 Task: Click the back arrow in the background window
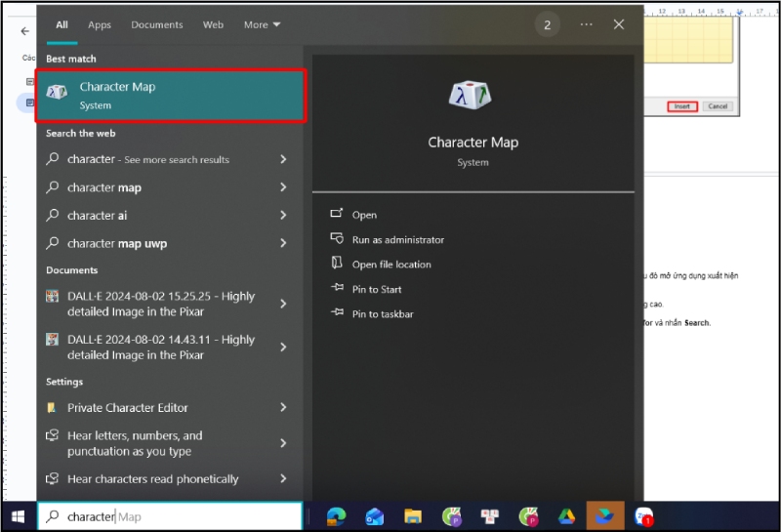[25, 31]
